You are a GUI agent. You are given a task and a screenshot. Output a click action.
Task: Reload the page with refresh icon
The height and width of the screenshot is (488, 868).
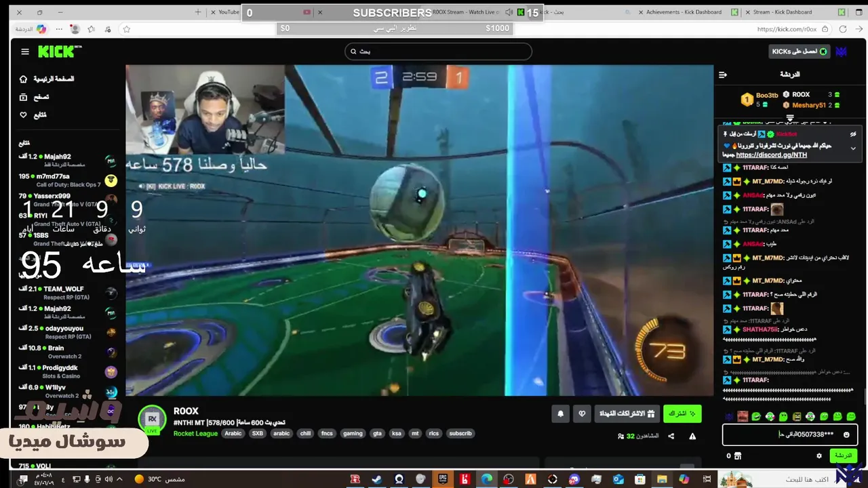843,29
